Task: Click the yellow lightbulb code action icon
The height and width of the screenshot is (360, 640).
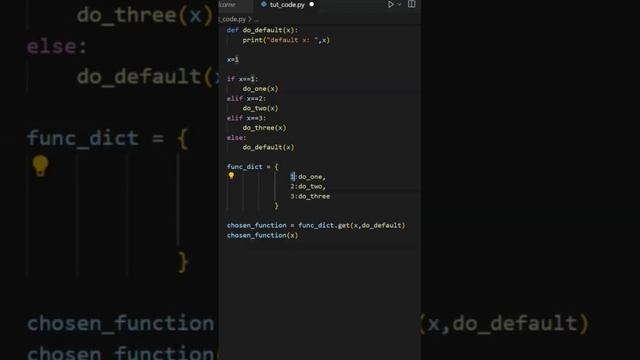Action: [x=231, y=176]
